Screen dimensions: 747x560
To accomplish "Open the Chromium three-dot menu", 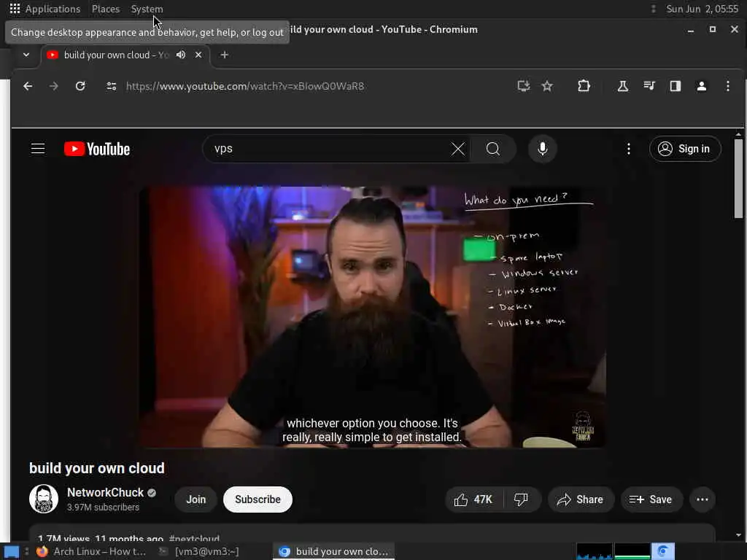I will [727, 86].
